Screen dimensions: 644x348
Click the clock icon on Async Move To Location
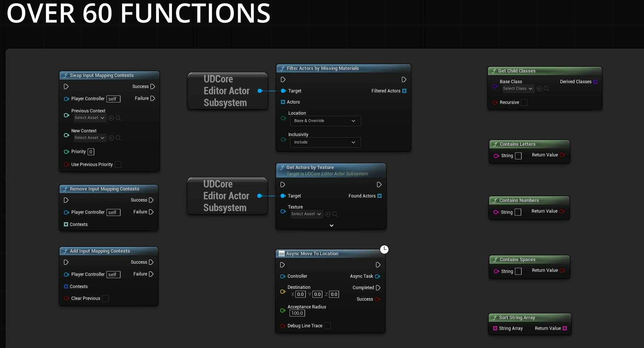384,249
